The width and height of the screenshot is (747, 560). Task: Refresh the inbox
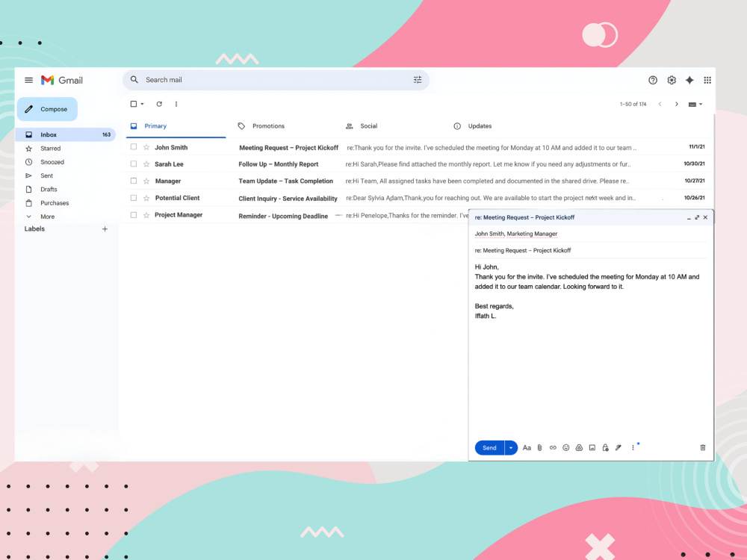pyautogui.click(x=159, y=104)
